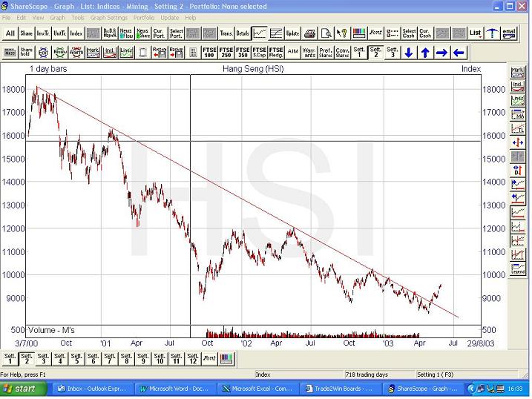
Task: Toggle the Sett. 1 toolbar button
Action: click(359, 53)
